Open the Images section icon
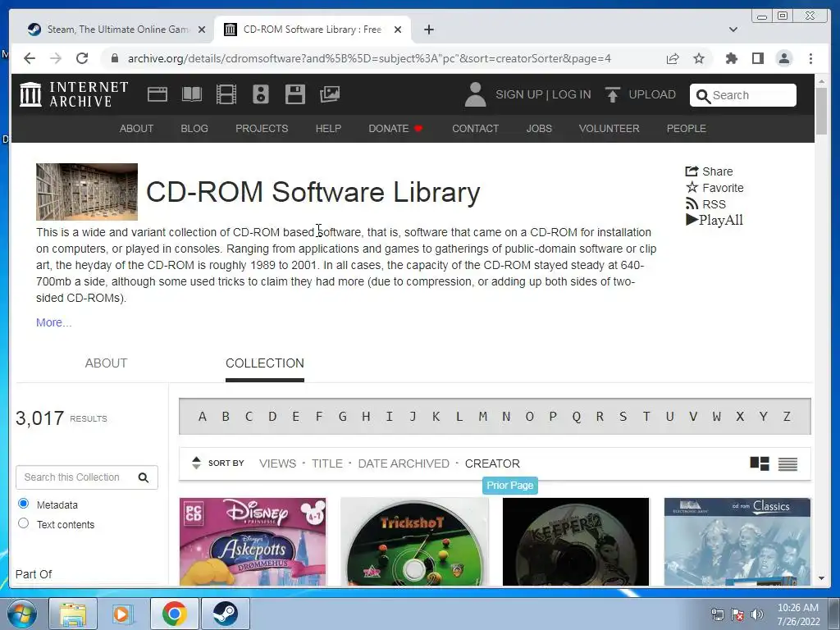 coord(330,94)
